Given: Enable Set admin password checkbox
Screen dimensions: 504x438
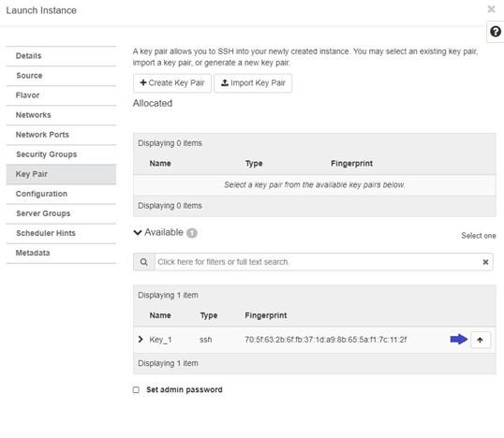Looking at the screenshot, I should click(x=136, y=389).
